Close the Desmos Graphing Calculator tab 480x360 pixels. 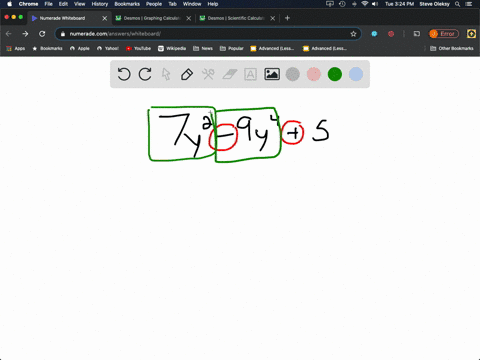click(x=189, y=18)
